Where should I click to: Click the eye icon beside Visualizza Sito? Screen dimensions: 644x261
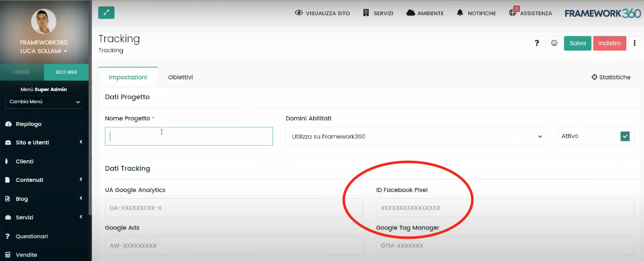tap(299, 13)
